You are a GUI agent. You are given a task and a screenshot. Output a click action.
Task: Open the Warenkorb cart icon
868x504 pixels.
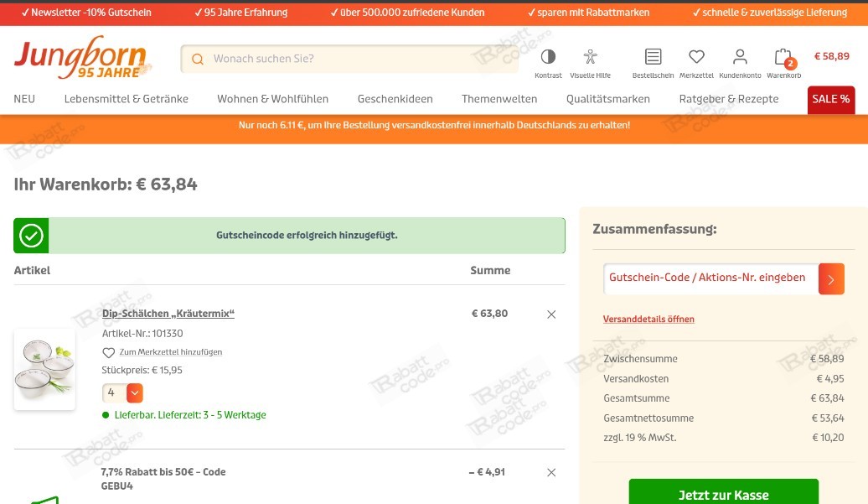(x=783, y=56)
